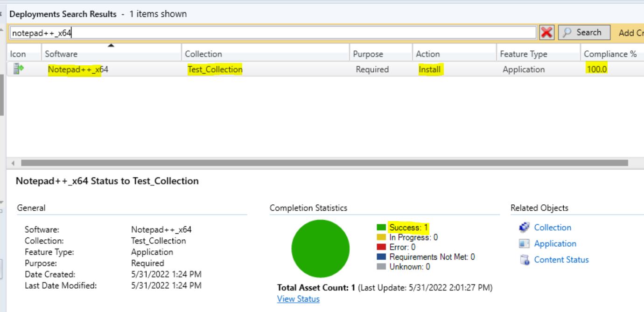Clear the search with red X icon
Screen dimensions: 644x312
546,33
